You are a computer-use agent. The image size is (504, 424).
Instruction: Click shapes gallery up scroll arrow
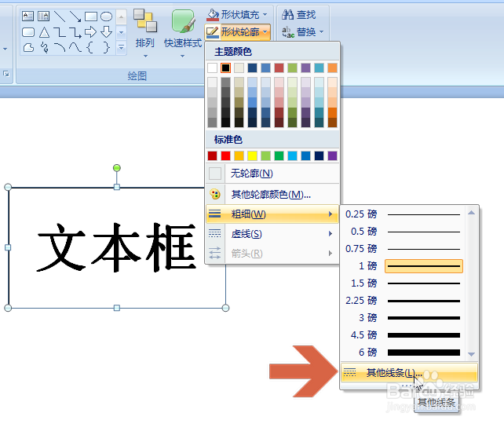tap(121, 16)
